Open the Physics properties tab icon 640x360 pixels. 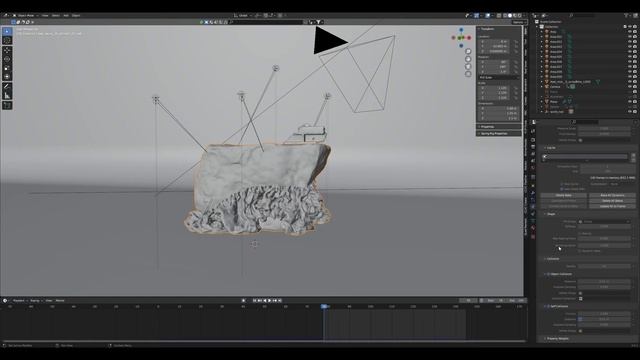pos(533,207)
